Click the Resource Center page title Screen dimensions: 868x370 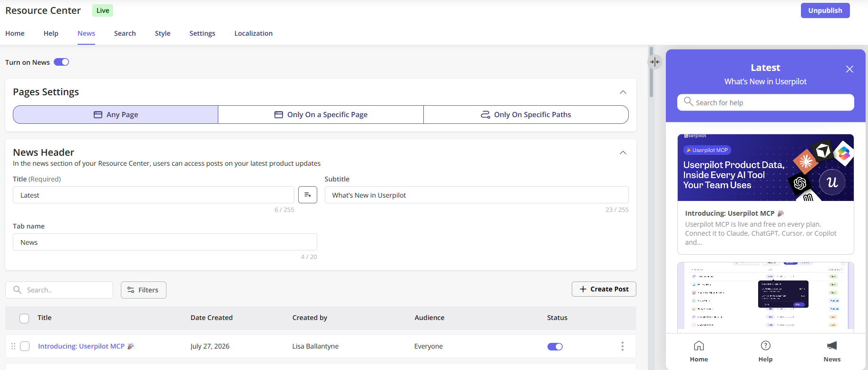[43, 10]
